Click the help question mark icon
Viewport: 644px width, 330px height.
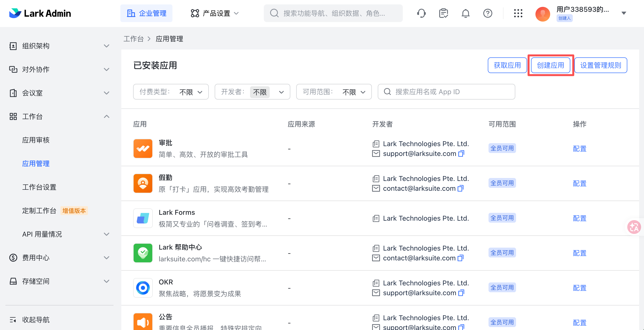coord(488,13)
